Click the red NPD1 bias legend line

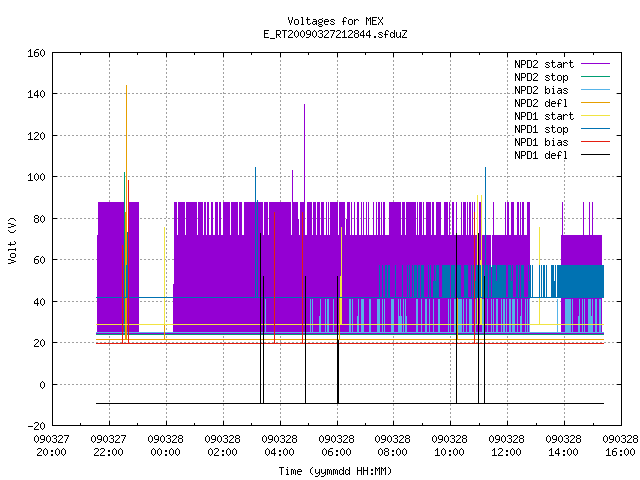(595, 142)
